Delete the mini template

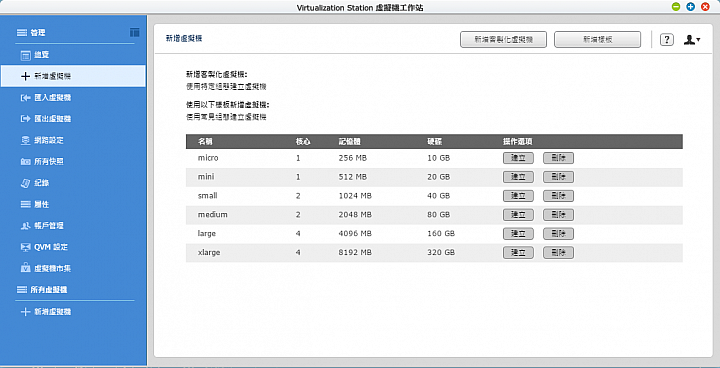pyautogui.click(x=558, y=177)
